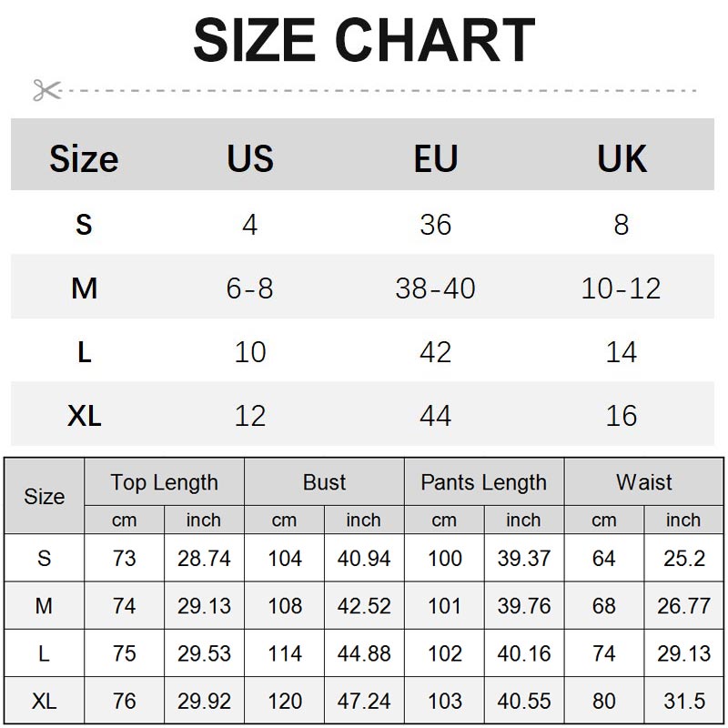This screenshot has width=728, height=728.
Task: Click the 47.24 bust inch value
Action: coord(364,702)
